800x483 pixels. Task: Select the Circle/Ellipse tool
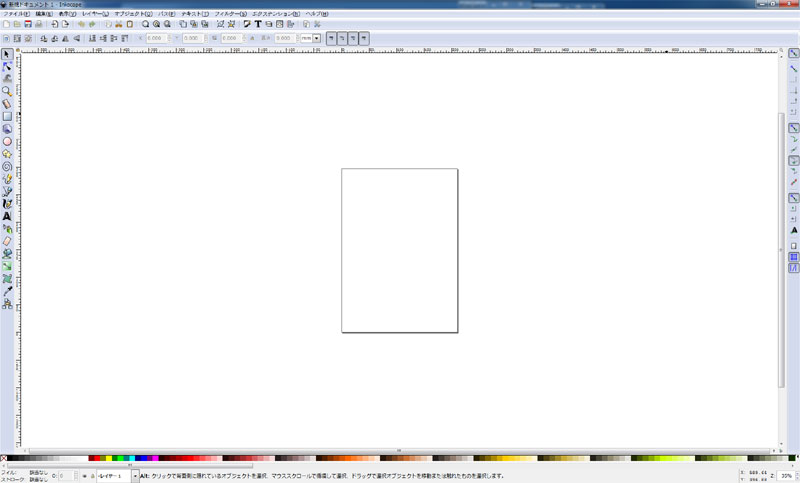coord(7,141)
